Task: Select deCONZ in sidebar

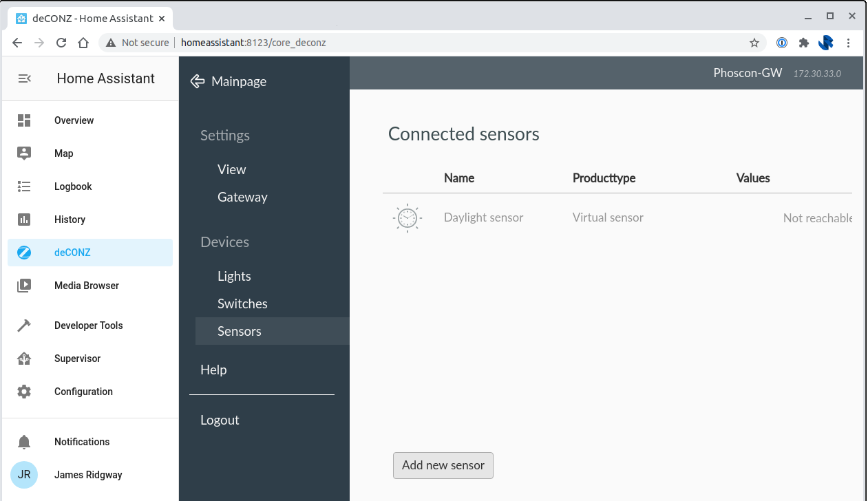Action: 90,253
